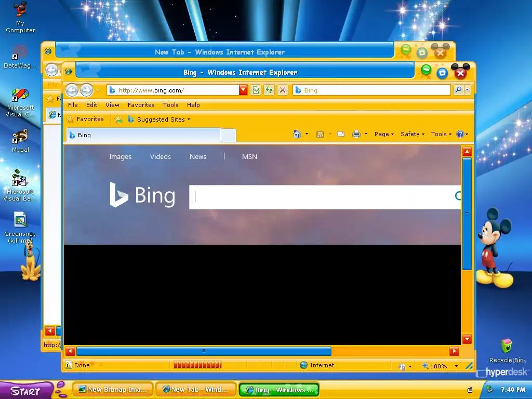
Task: Click the Refresh page icon
Action: click(x=269, y=90)
